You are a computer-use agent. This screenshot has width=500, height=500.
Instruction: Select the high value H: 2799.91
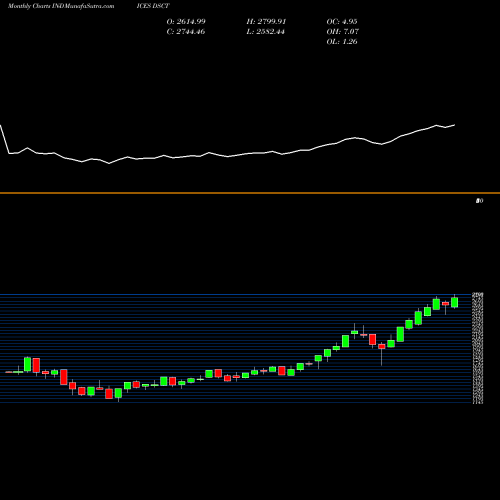click(x=266, y=22)
